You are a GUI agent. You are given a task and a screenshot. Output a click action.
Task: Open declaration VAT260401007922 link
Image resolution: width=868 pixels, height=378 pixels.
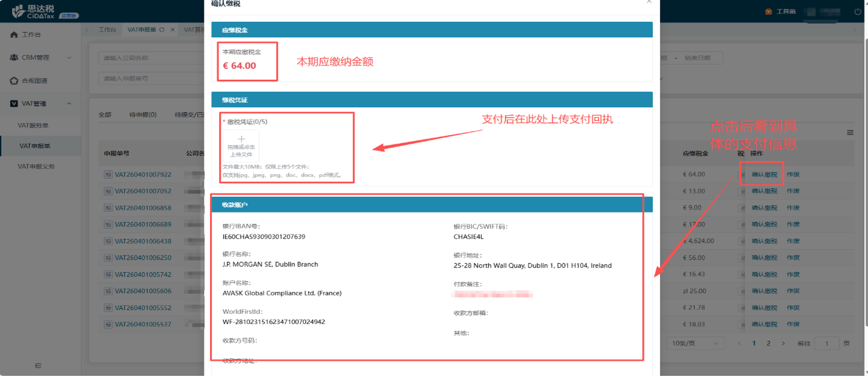(143, 174)
